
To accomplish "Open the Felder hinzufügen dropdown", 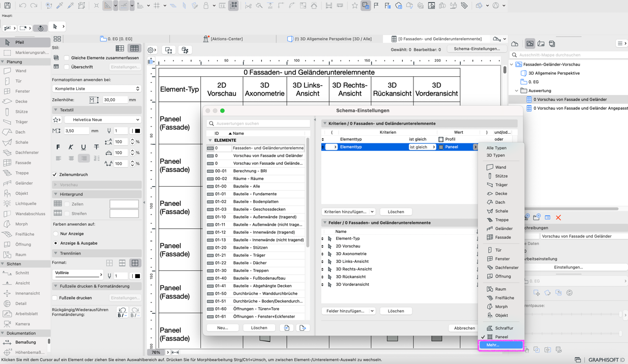I will pos(349,311).
